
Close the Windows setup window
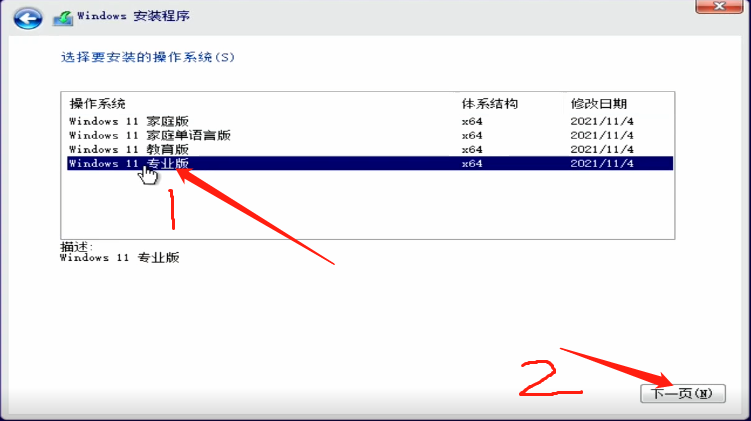[x=719, y=6]
